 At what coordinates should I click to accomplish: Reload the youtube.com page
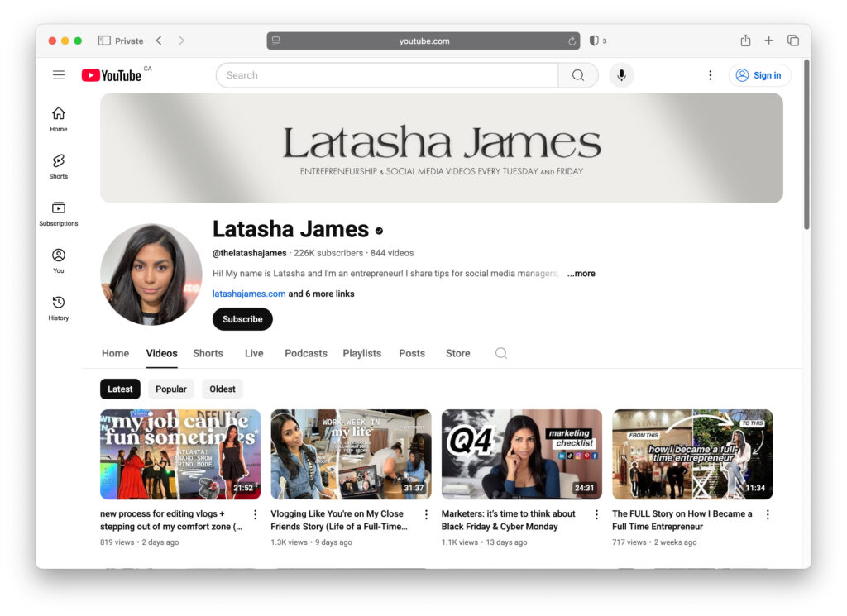tap(572, 41)
